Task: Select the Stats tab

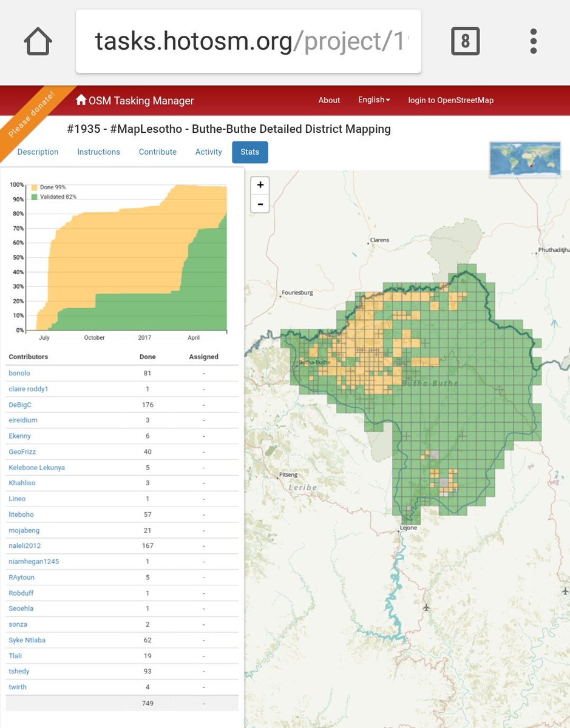Action: pos(249,152)
